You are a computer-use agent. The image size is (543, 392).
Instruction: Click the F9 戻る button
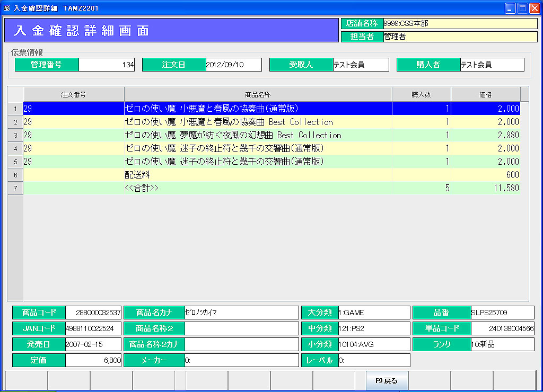(x=387, y=380)
